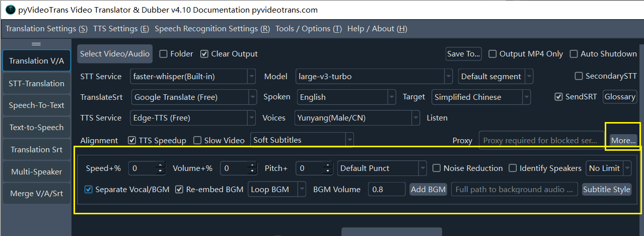Switch to Text-to-Speech tab

click(x=36, y=127)
